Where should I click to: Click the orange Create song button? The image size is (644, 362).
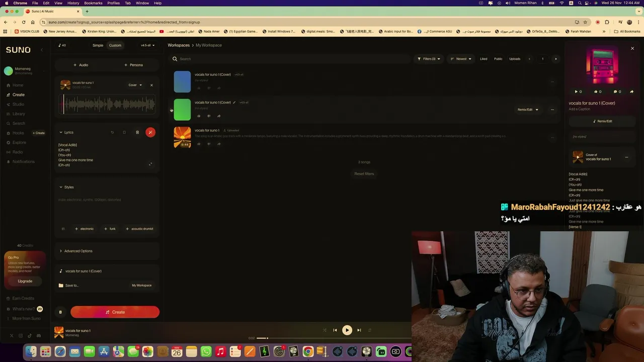click(115, 312)
